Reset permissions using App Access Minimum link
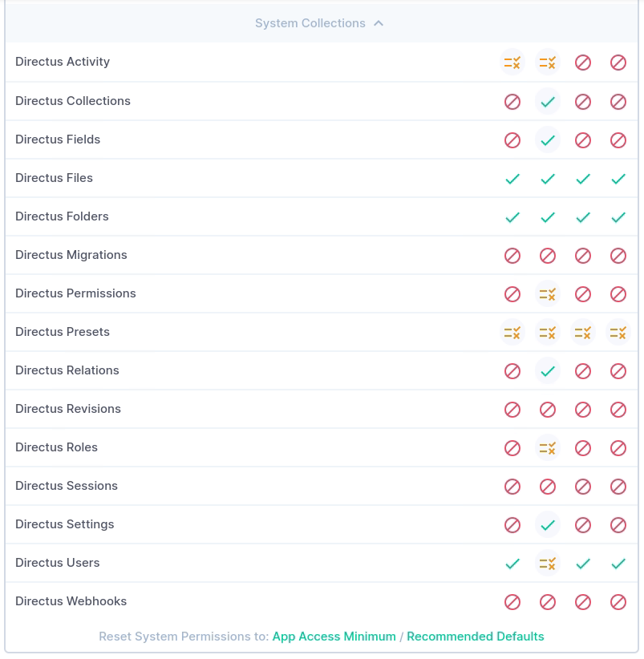The height and width of the screenshot is (659, 644). pyautogui.click(x=334, y=636)
